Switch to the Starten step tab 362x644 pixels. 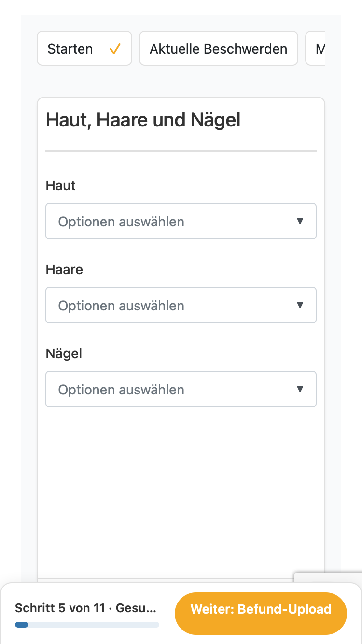pyautogui.click(x=84, y=48)
